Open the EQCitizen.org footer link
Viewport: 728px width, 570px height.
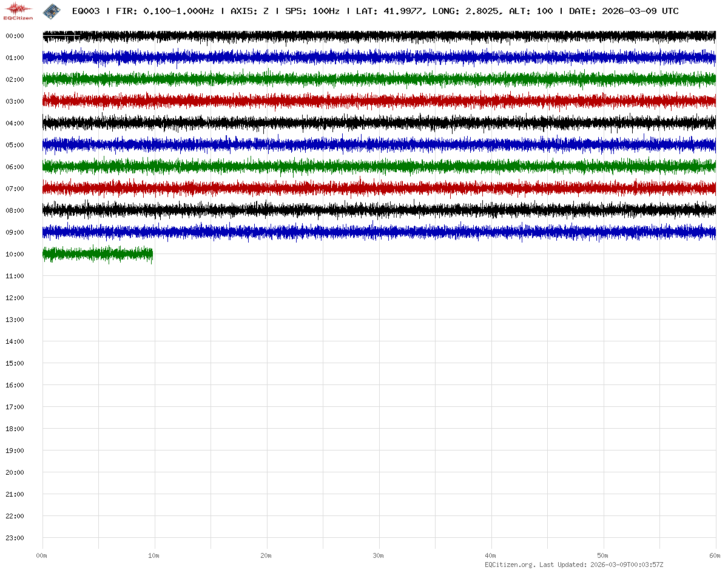click(510, 565)
